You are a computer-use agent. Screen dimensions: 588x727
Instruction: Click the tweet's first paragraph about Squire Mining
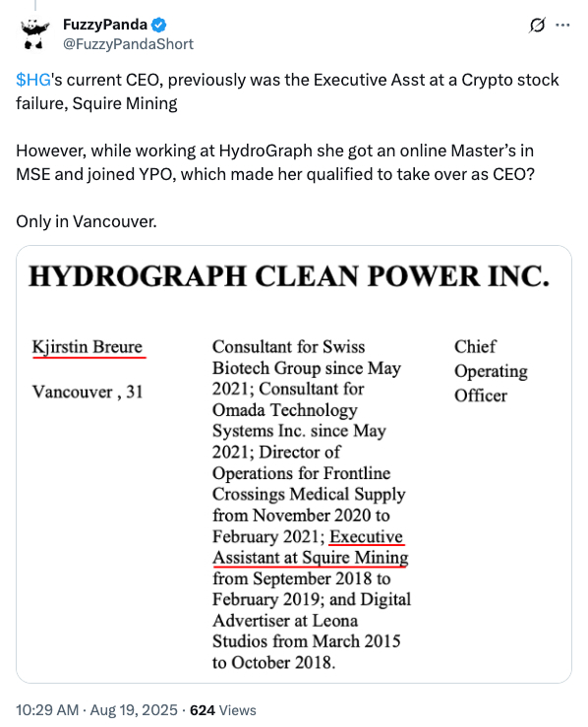tap(287, 91)
